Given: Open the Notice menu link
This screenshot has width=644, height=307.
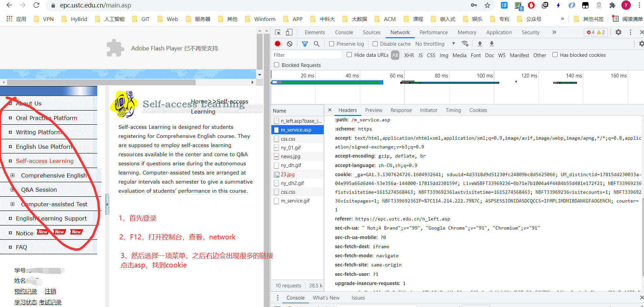Looking at the screenshot, I should 25,233.
